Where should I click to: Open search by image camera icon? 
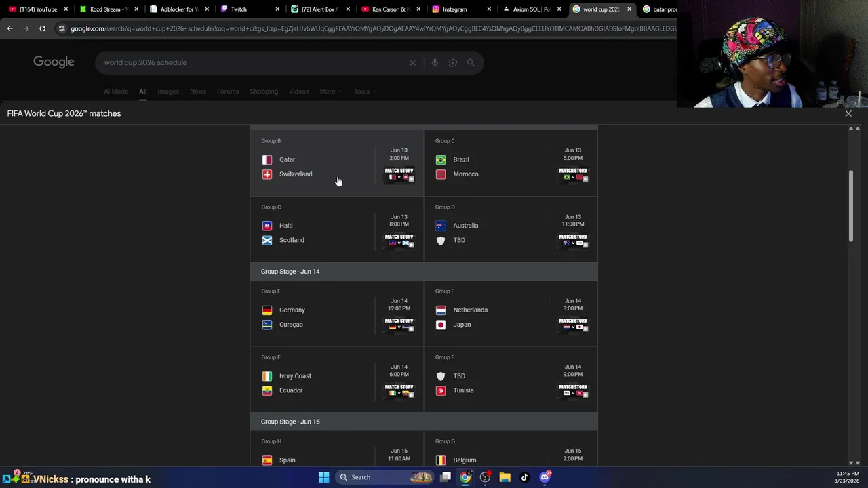pos(452,62)
